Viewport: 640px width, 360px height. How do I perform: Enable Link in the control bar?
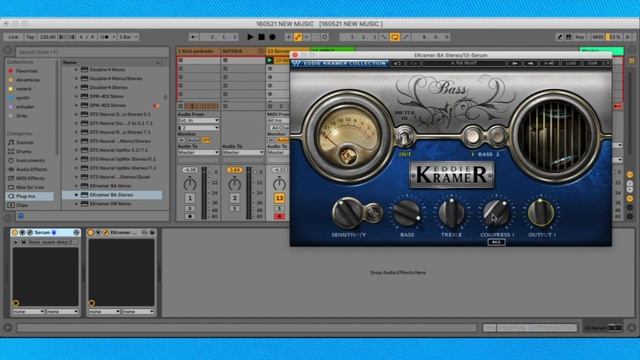point(13,37)
